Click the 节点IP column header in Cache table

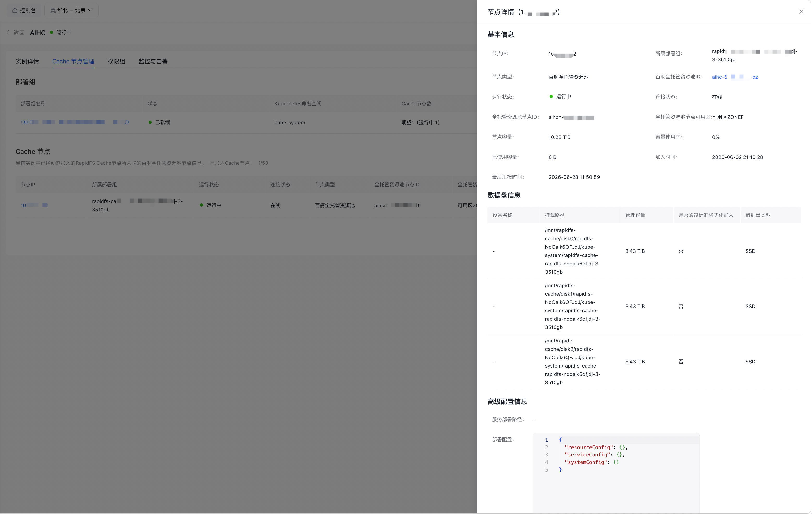point(28,185)
